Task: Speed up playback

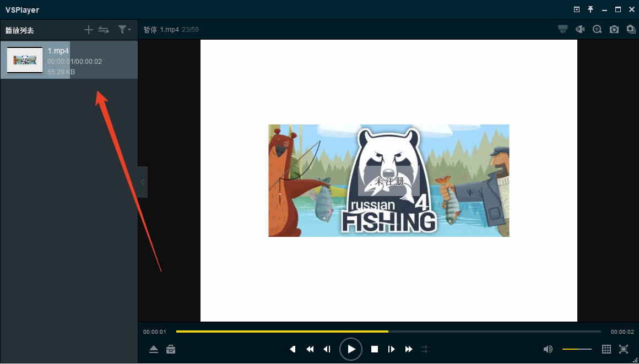Action: coord(409,349)
